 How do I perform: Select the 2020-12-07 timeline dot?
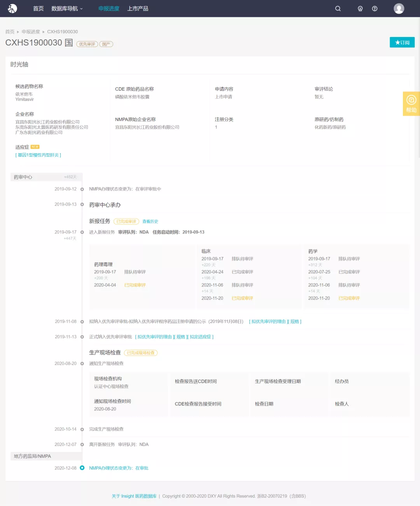(82, 445)
